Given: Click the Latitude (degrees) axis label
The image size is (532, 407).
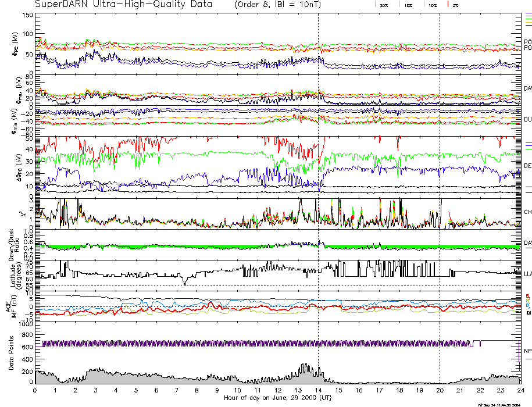Looking at the screenshot, I should point(13,273).
